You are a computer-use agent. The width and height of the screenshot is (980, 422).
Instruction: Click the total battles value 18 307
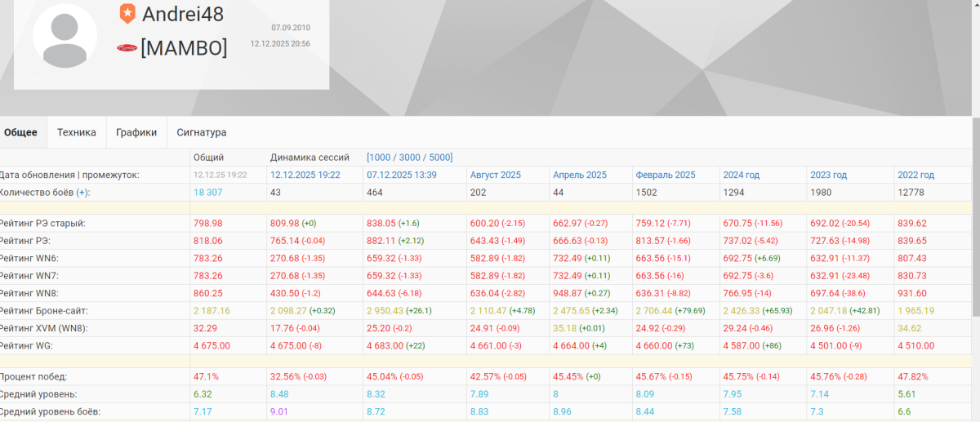click(x=208, y=192)
